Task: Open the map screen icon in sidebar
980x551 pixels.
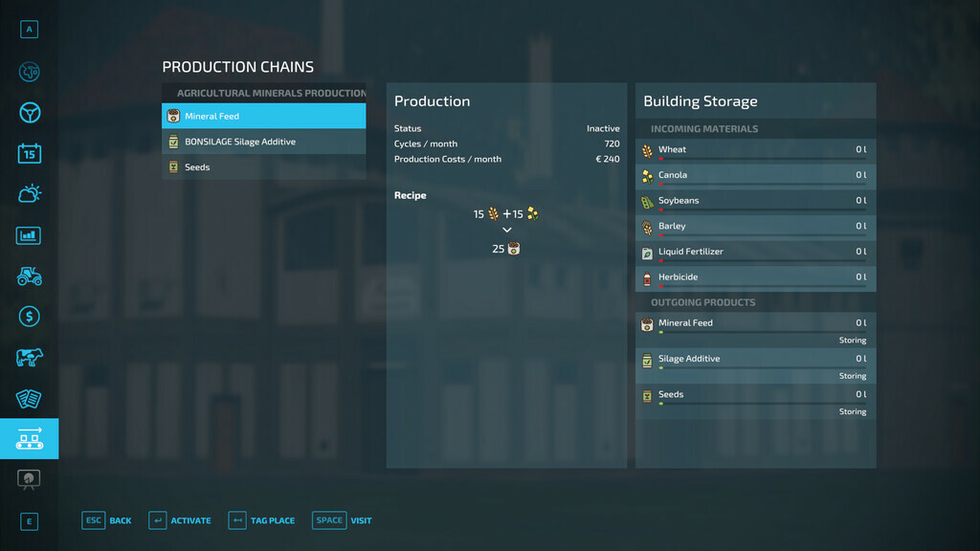Action: point(29,72)
